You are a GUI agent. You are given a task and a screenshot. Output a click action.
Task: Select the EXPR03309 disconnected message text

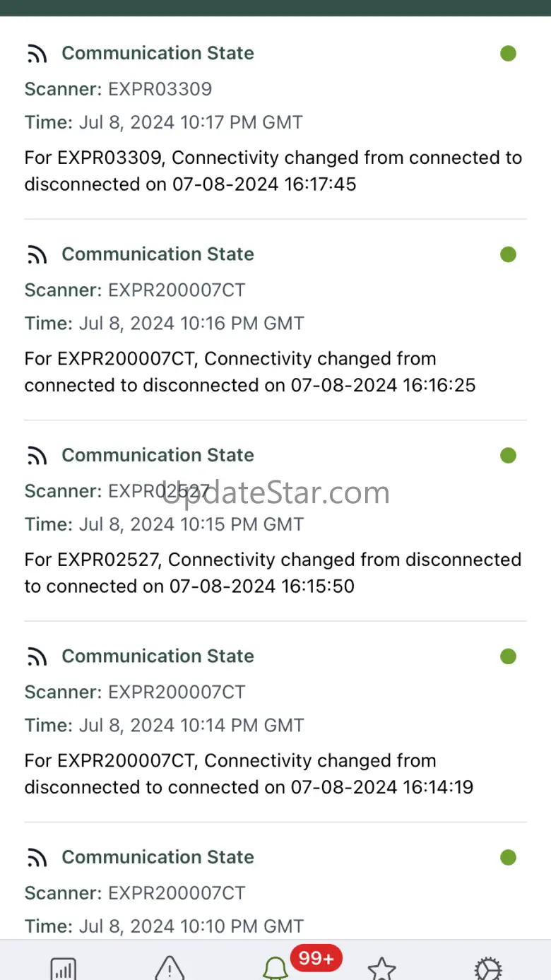pos(273,171)
